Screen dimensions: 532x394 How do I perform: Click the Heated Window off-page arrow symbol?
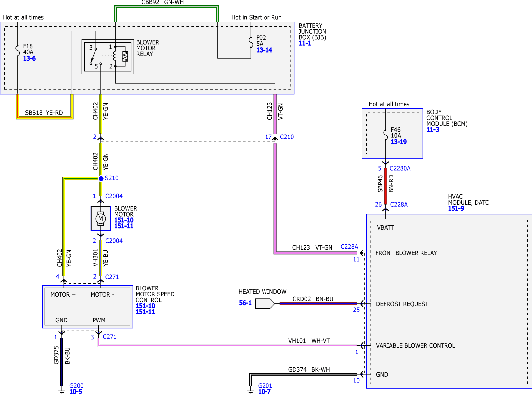point(265,304)
